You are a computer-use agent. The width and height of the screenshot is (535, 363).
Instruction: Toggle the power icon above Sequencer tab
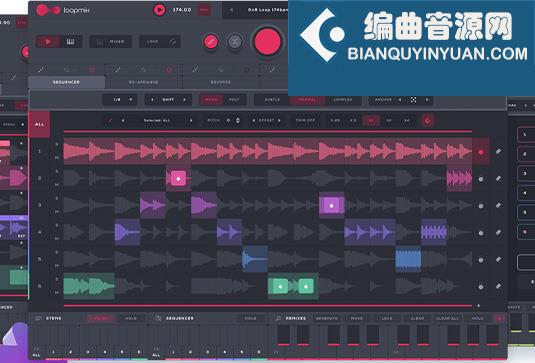pyautogui.click(x=92, y=70)
